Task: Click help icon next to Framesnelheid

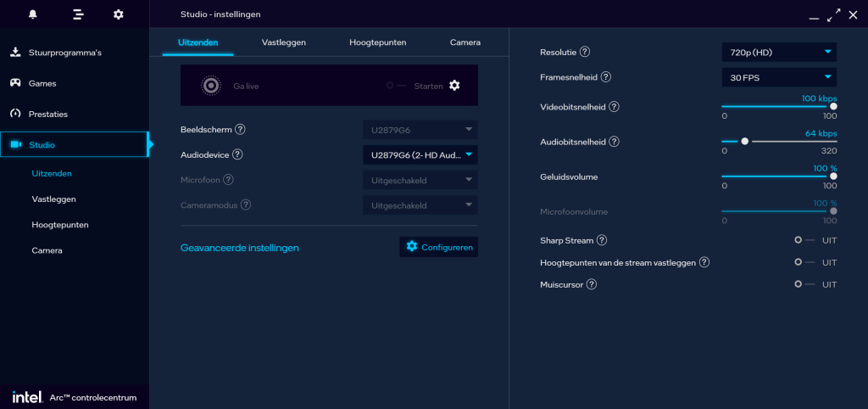Action: tap(605, 77)
